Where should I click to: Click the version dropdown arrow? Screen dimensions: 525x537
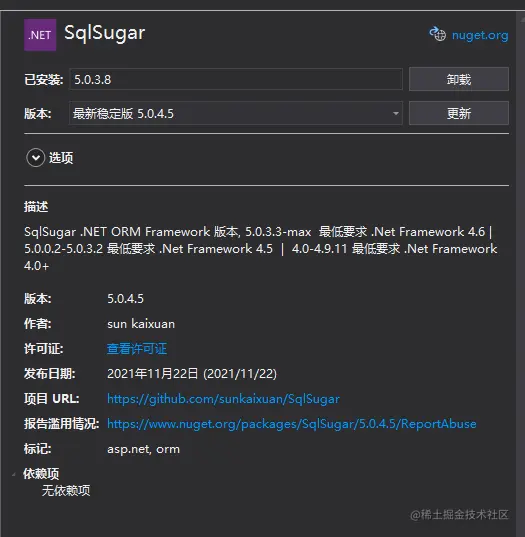coord(396,113)
